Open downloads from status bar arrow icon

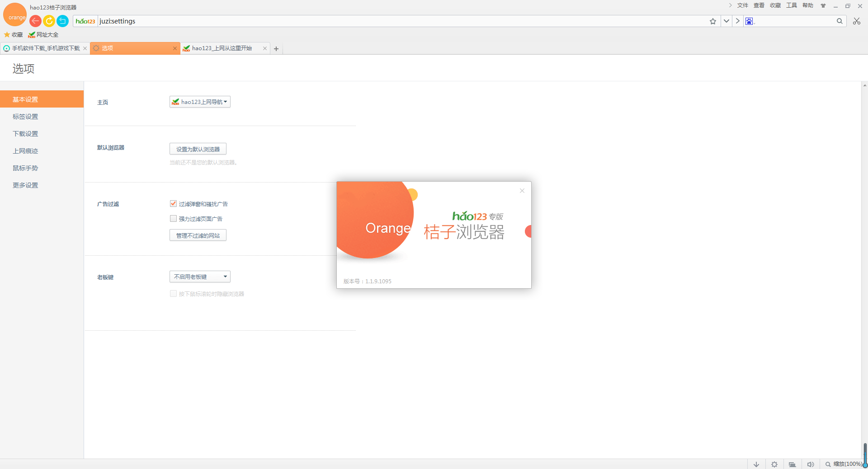tap(756, 464)
